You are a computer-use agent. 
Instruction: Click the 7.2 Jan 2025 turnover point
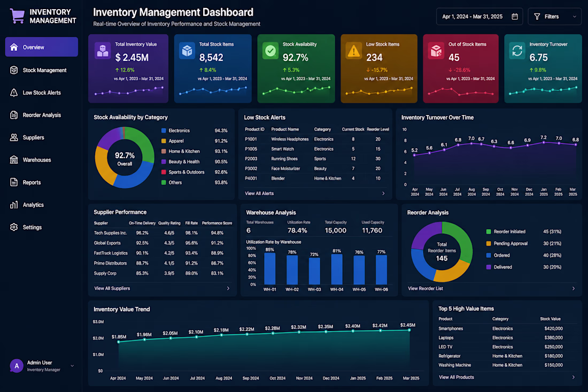pos(544,143)
